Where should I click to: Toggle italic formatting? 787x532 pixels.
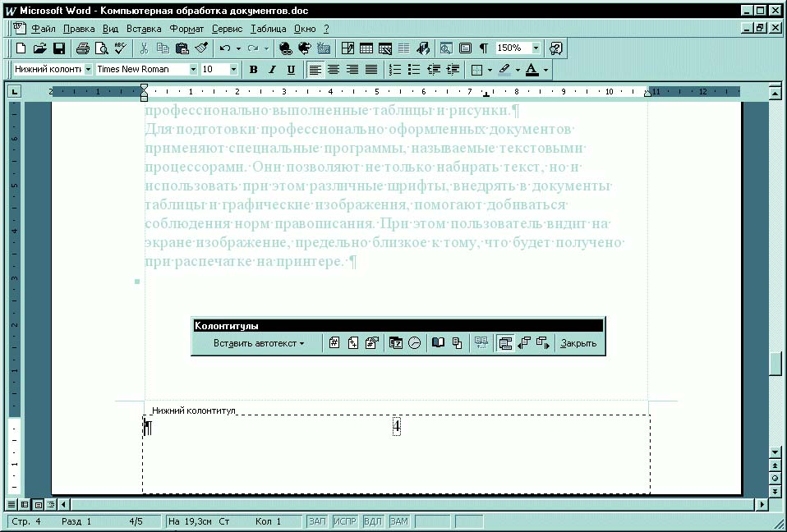(x=272, y=70)
